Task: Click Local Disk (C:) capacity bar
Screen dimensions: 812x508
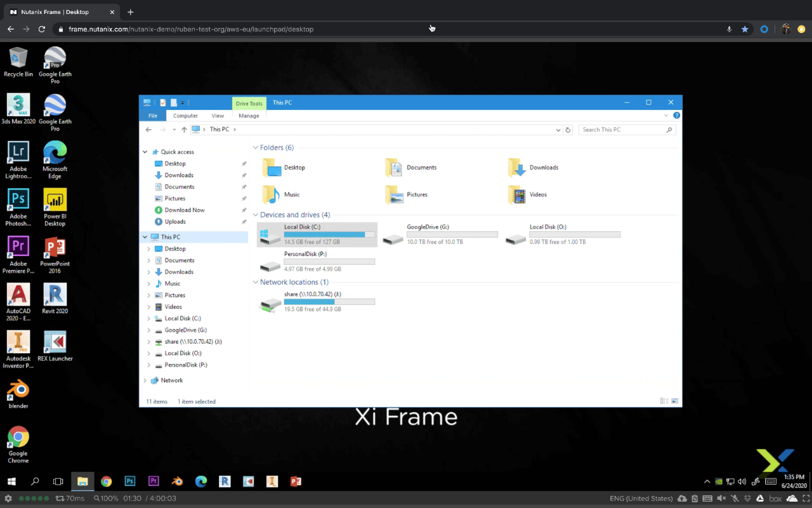Action: [329, 234]
